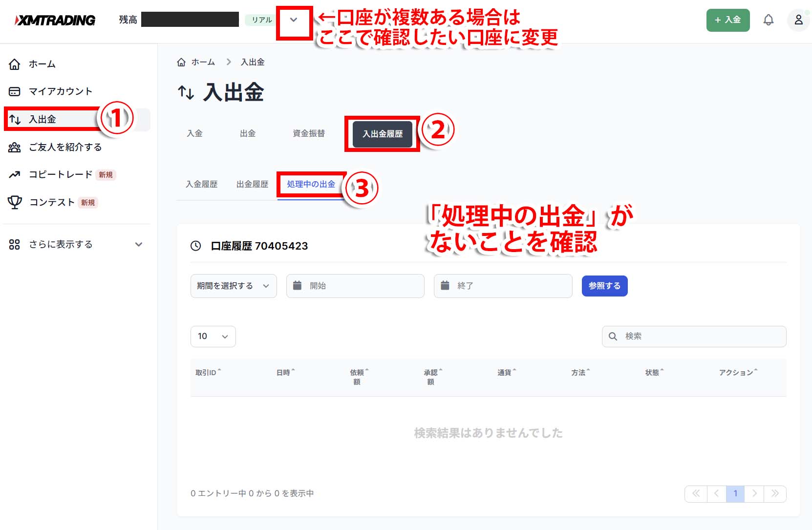Viewport: 812px width, 530px height.
Task: Click the calendar icon in 開始 field
Action: point(297,285)
